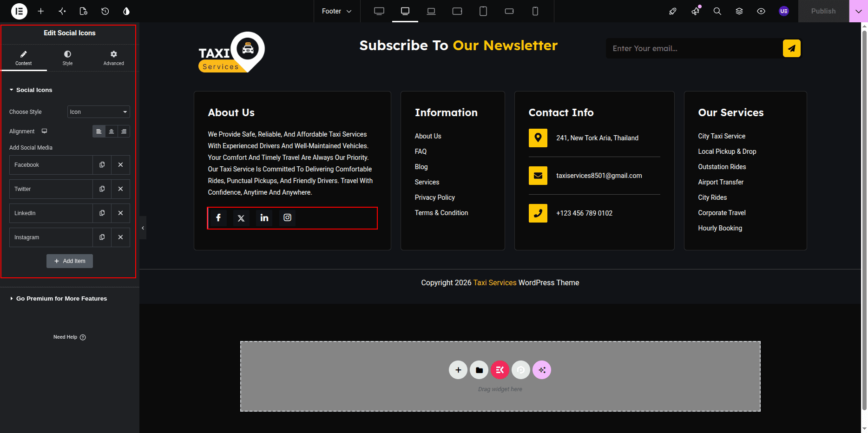Open the Structure layers icon
The width and height of the screenshot is (868, 433).
point(739,11)
